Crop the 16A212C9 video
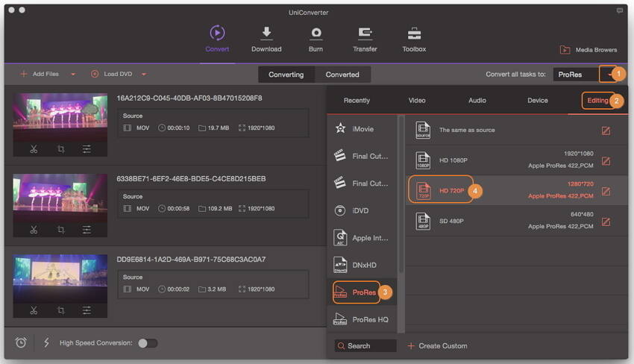The image size is (634, 364). click(60, 149)
